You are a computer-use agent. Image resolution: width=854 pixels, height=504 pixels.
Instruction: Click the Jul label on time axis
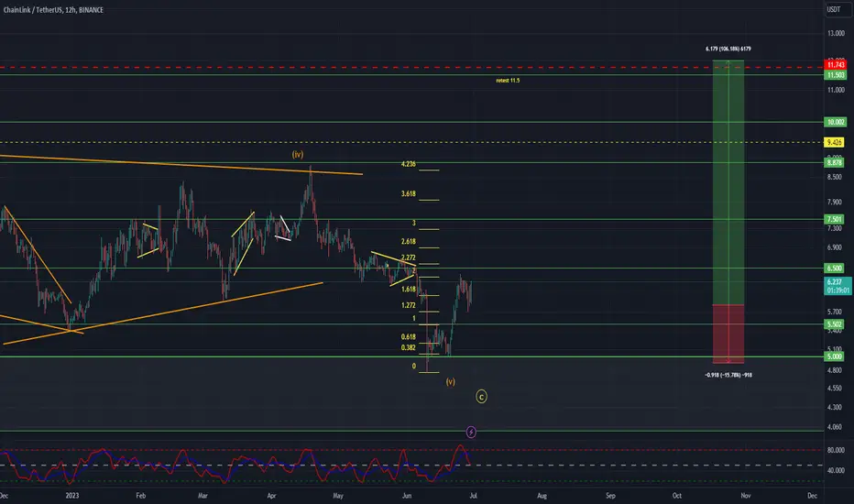click(473, 495)
